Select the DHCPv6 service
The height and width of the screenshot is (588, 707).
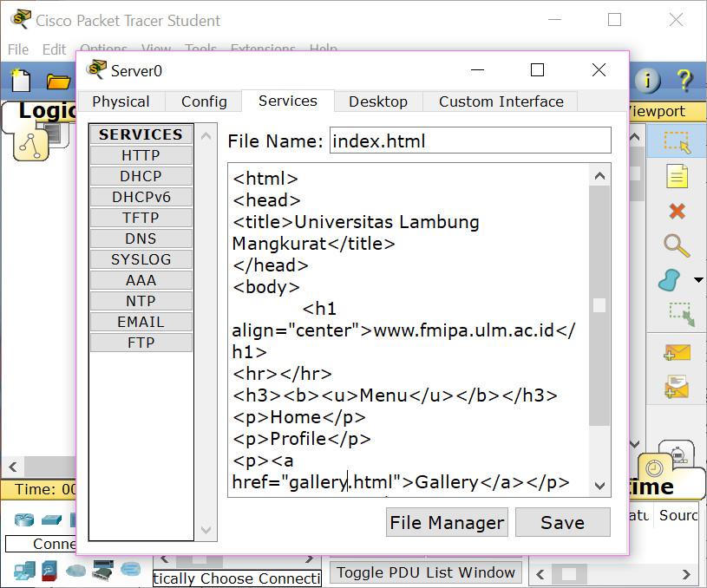pyautogui.click(x=141, y=197)
